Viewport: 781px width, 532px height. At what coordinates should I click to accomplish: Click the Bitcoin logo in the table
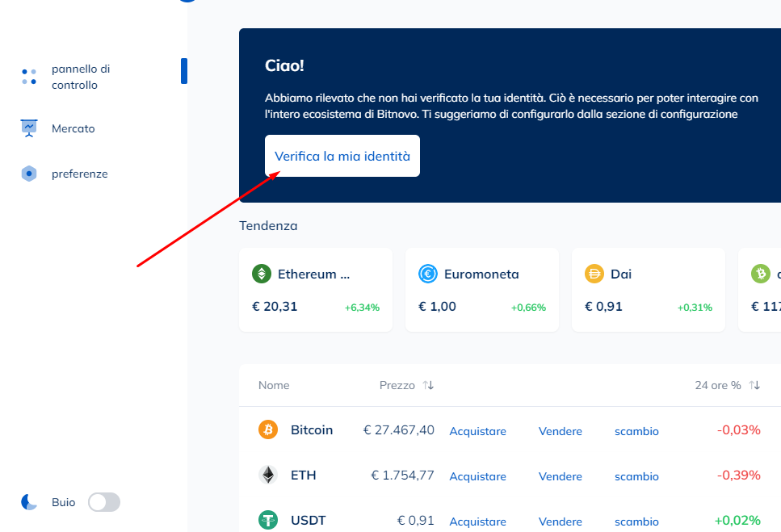point(268,429)
